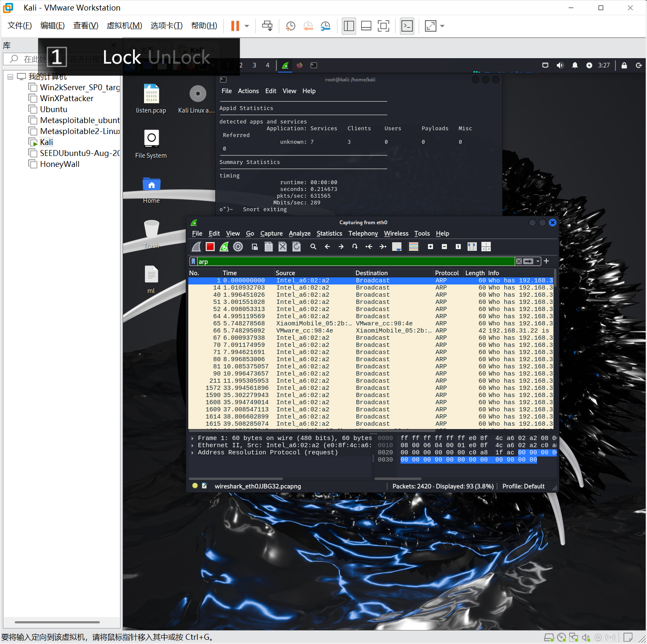Go to the previous packet in history
Screen dimensions: 647x644
[327, 247]
